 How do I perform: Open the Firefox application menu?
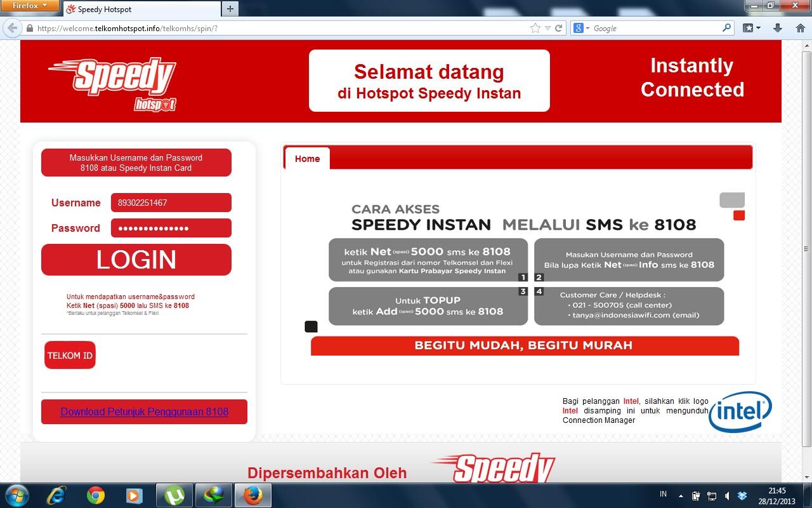pos(30,6)
